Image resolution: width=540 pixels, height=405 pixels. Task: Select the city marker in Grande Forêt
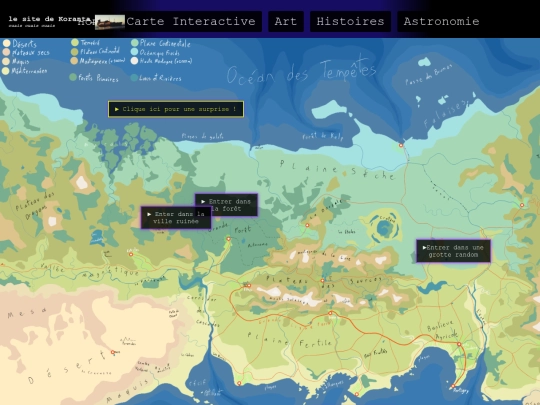[x=228, y=239]
